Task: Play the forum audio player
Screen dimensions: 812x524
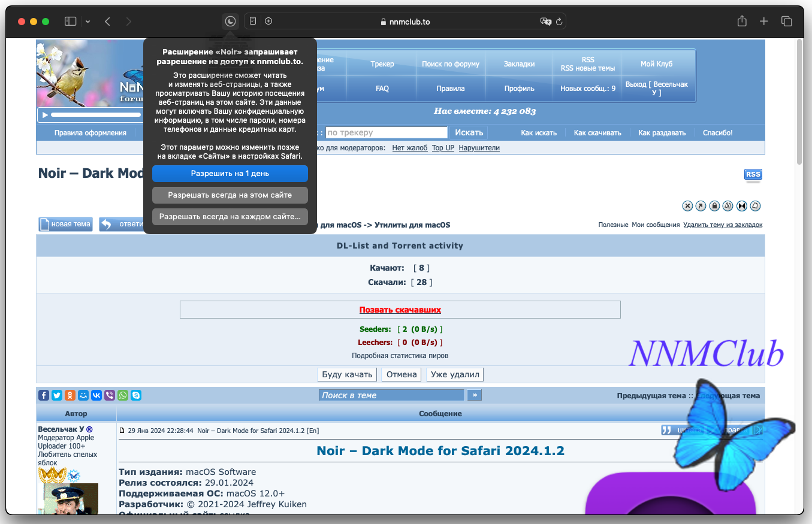Action: tap(44, 114)
